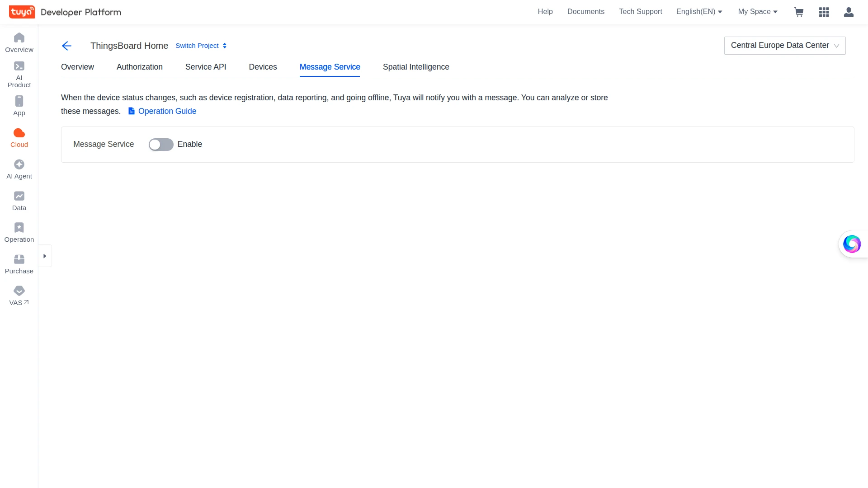Open the shopping cart

pyautogui.click(x=799, y=12)
